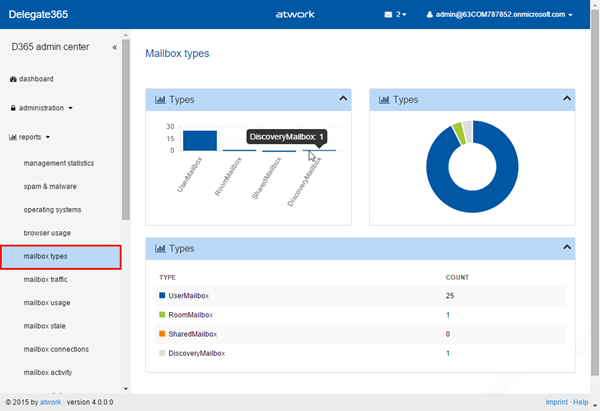The height and width of the screenshot is (411, 600).
Task: Click the blue UserMailbox legend swatch
Action: pyautogui.click(x=163, y=296)
